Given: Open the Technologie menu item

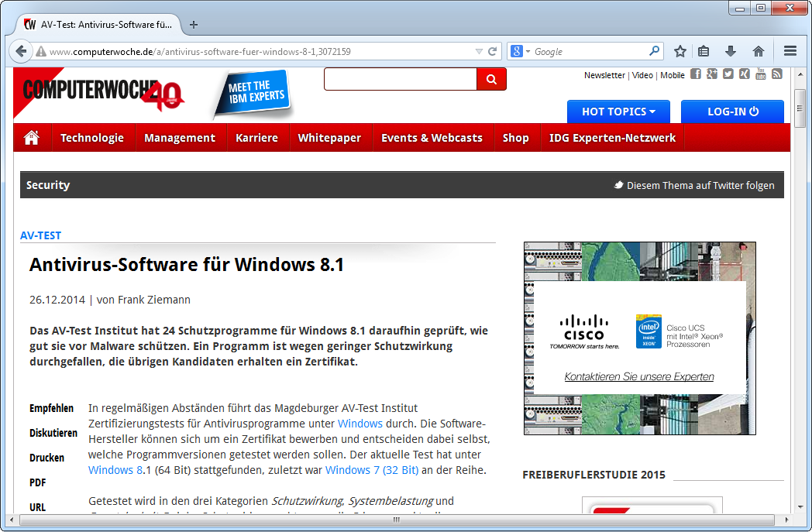Looking at the screenshot, I should [92, 138].
